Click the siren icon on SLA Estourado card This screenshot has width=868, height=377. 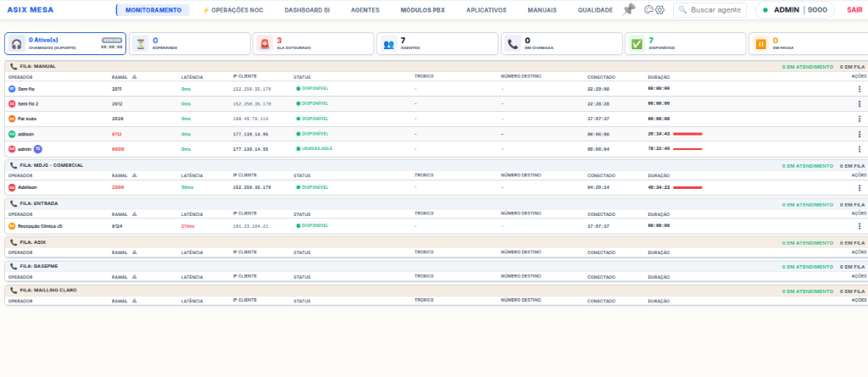[x=265, y=44]
